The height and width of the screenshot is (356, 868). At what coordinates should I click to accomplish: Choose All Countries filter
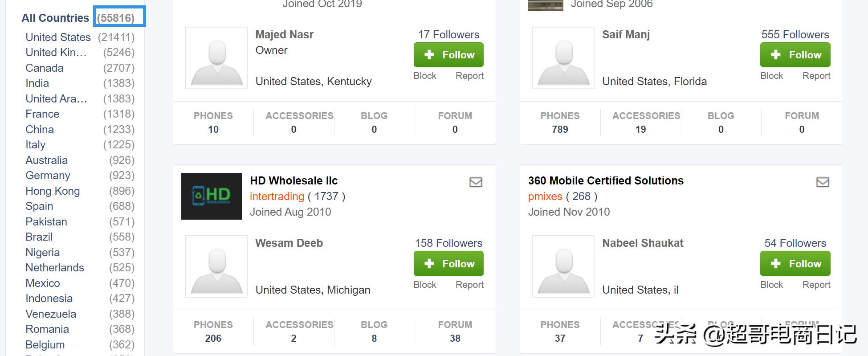(55, 18)
